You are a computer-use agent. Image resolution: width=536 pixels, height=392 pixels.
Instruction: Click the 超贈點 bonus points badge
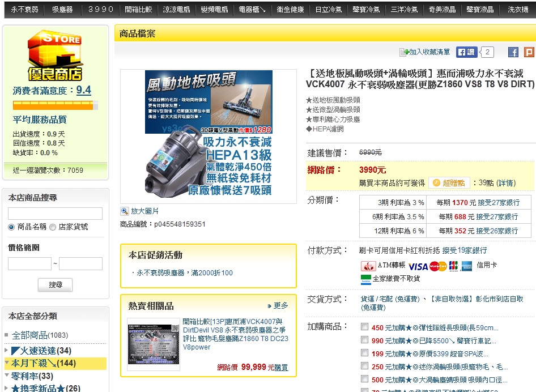click(x=449, y=183)
